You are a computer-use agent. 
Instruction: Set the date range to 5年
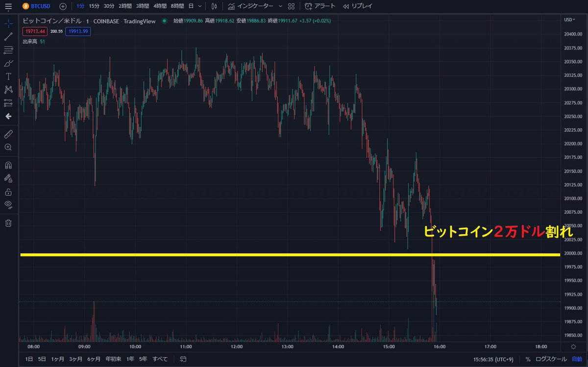(143, 359)
